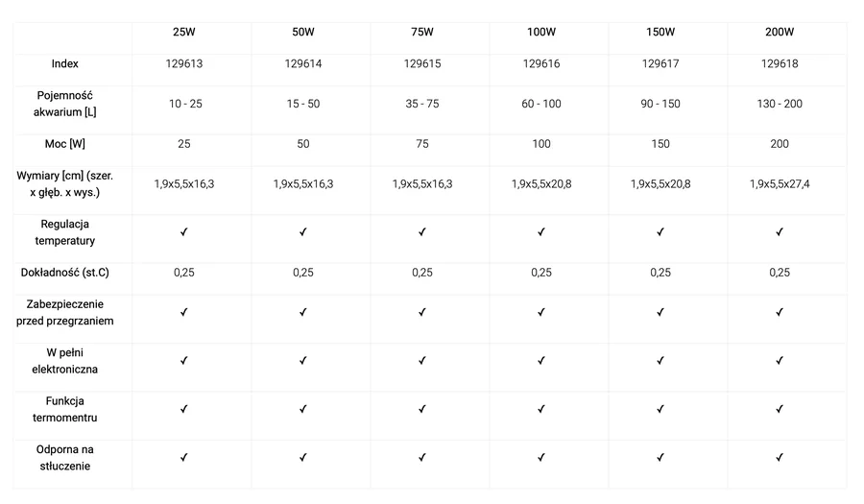The width and height of the screenshot is (864, 504).
Task: Click the Moc [W] value 150
Action: tap(660, 144)
